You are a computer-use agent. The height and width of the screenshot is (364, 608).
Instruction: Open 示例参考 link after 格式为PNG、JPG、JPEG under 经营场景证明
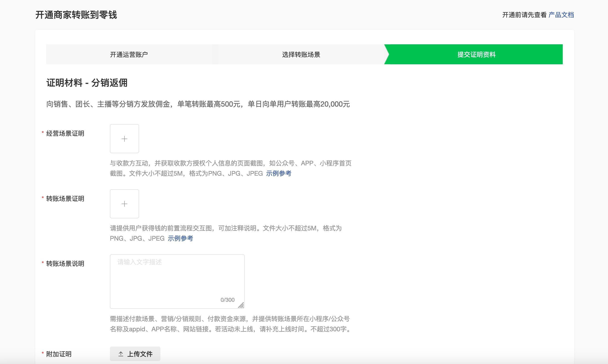[x=279, y=173]
